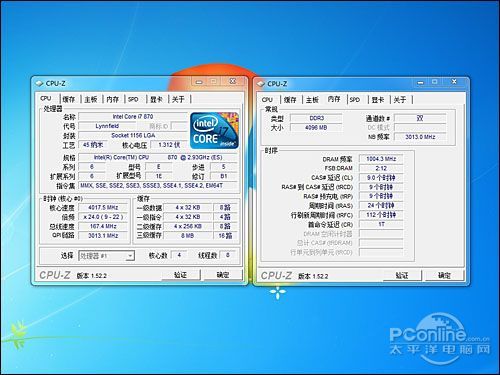Screen dimensions: 500x375
Task: Select CPU tab in left CPU-Z window
Action: coord(46,99)
